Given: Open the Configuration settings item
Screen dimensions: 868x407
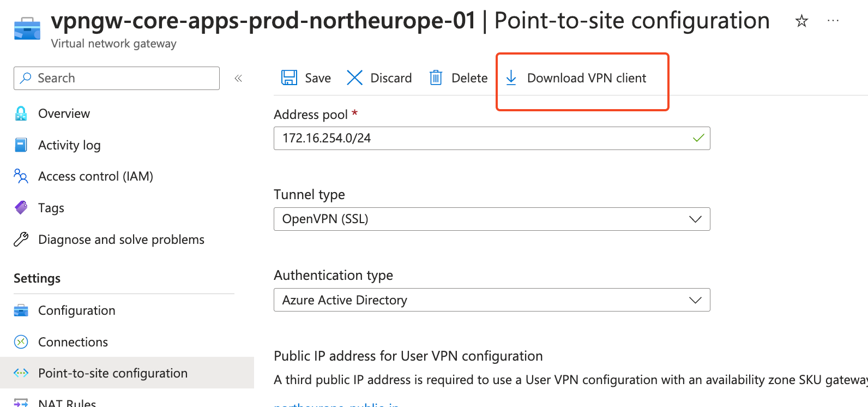Looking at the screenshot, I should (76, 310).
